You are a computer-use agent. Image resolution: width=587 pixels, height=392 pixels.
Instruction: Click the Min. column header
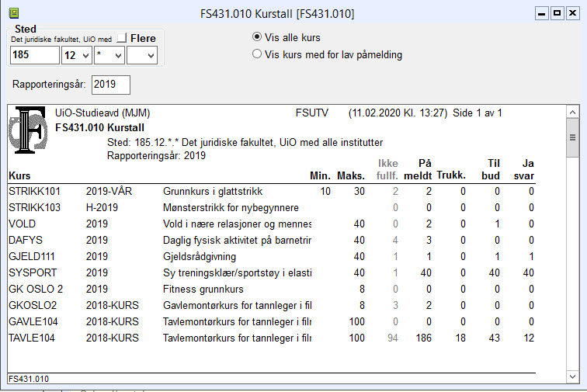pos(320,175)
